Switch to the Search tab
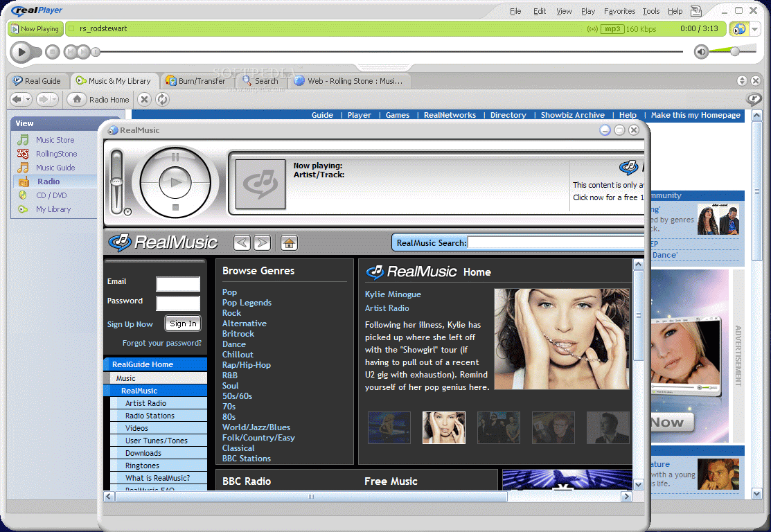Viewport: 771px width, 532px height. coord(260,80)
